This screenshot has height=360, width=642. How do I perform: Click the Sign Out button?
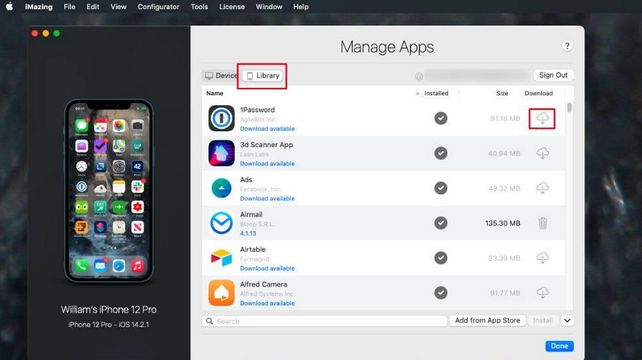pos(553,75)
